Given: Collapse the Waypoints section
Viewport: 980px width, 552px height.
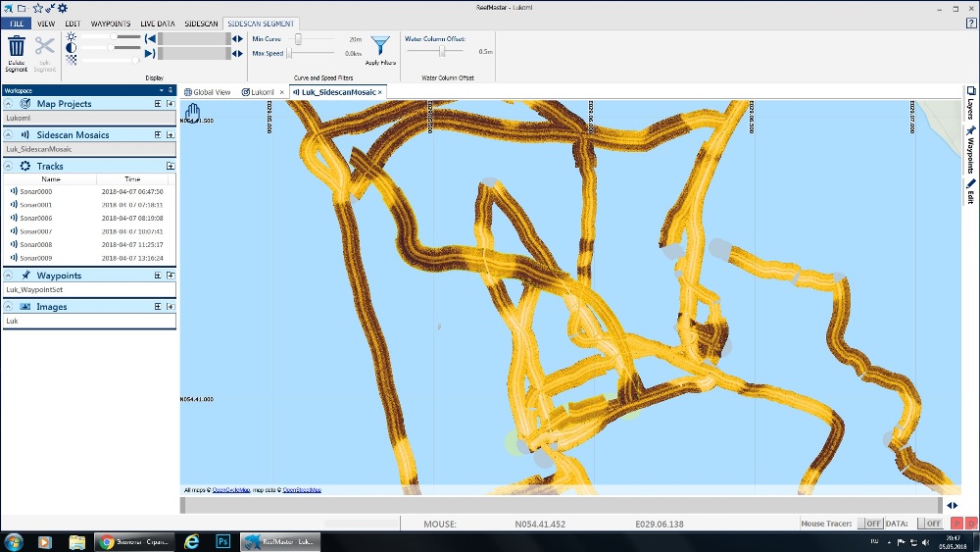Looking at the screenshot, I should tap(9, 276).
